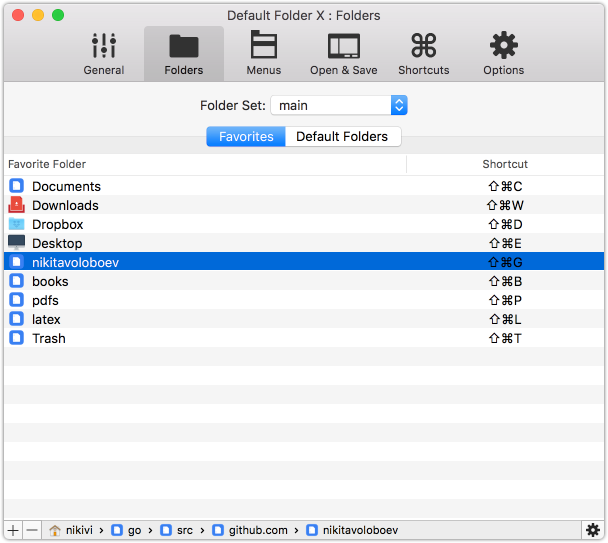Select the Trash favorite row
This screenshot has height=543, width=608.
[304, 338]
